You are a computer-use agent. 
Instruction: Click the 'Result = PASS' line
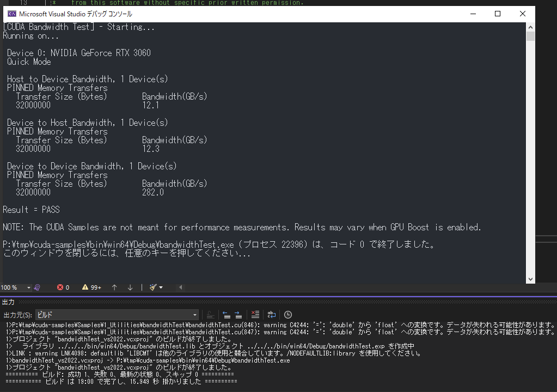coord(31,210)
